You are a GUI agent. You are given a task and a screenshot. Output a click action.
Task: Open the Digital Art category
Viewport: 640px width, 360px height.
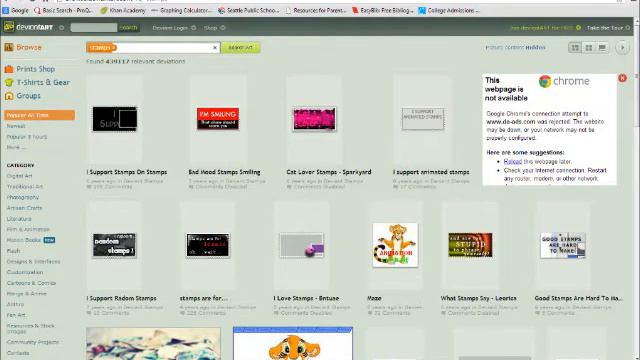tap(19, 176)
